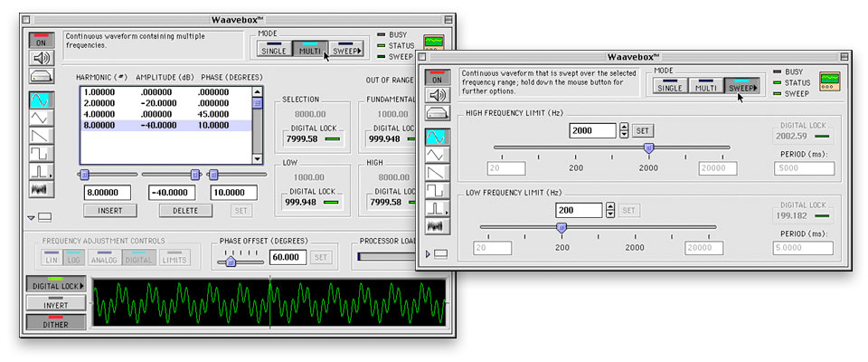Screen dimensions: 868x362
Task: Click the phase offset slider thumb
Action: tap(231, 262)
